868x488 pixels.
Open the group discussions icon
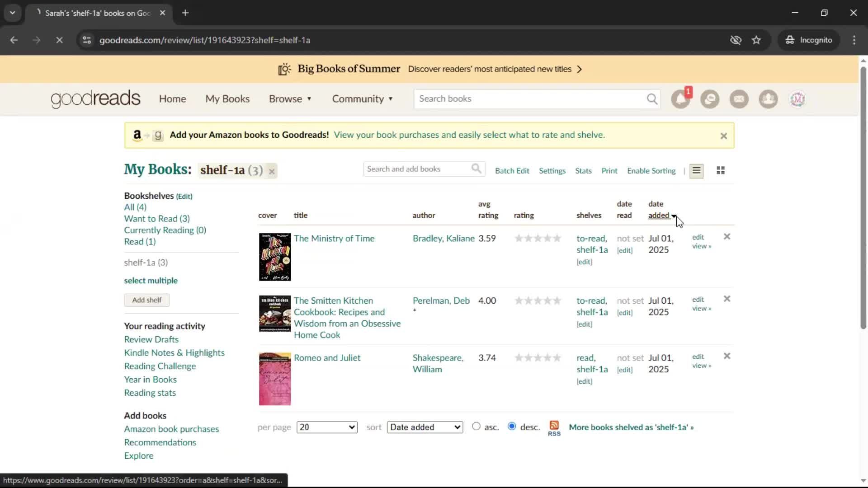[710, 99]
